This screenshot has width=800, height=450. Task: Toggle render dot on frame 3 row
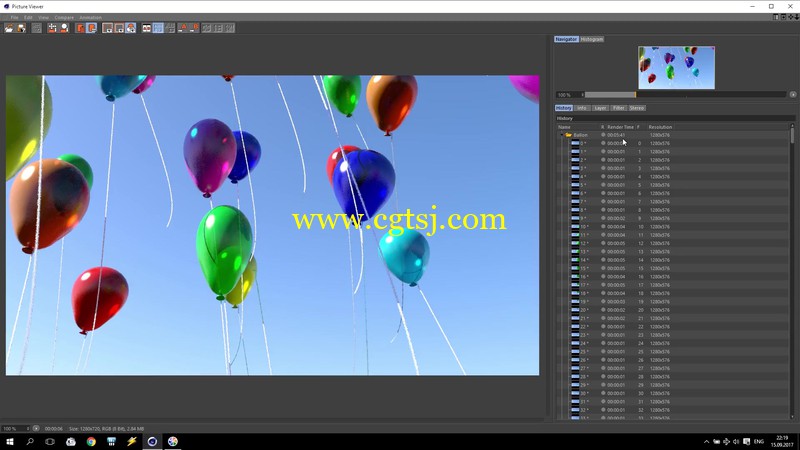(603, 168)
